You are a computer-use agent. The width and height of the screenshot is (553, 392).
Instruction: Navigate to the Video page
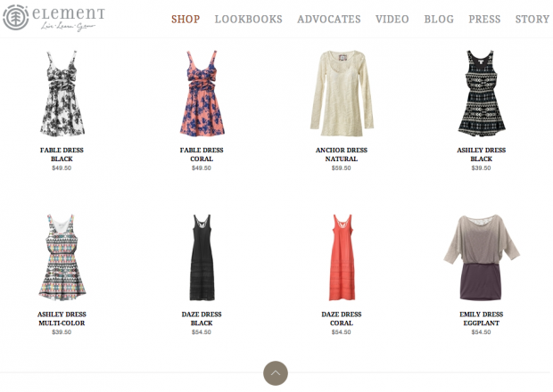coord(392,19)
